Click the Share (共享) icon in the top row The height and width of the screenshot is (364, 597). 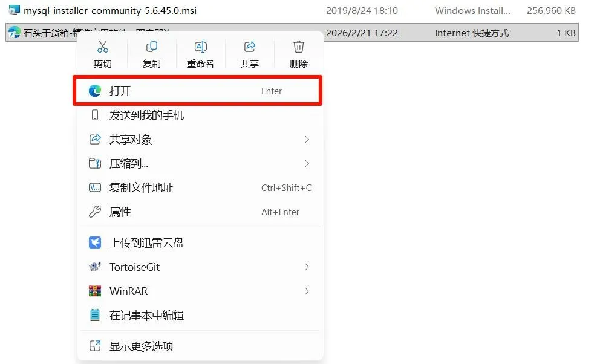(x=250, y=47)
